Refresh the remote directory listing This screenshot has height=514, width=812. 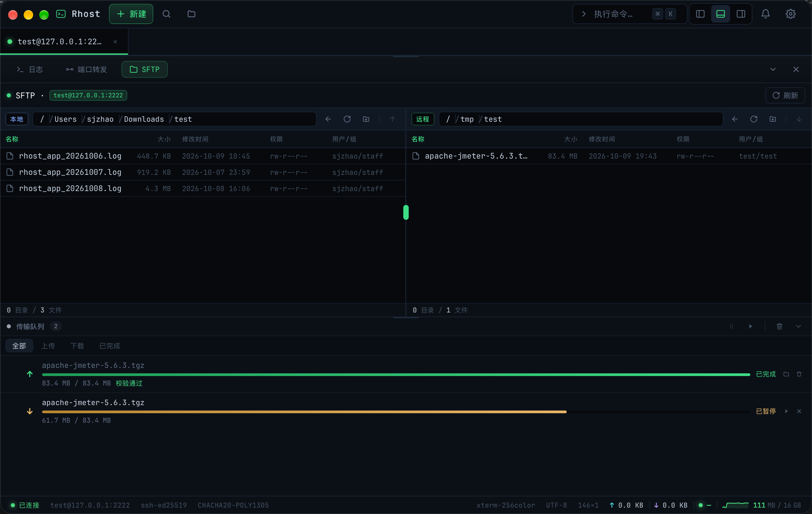(x=754, y=119)
